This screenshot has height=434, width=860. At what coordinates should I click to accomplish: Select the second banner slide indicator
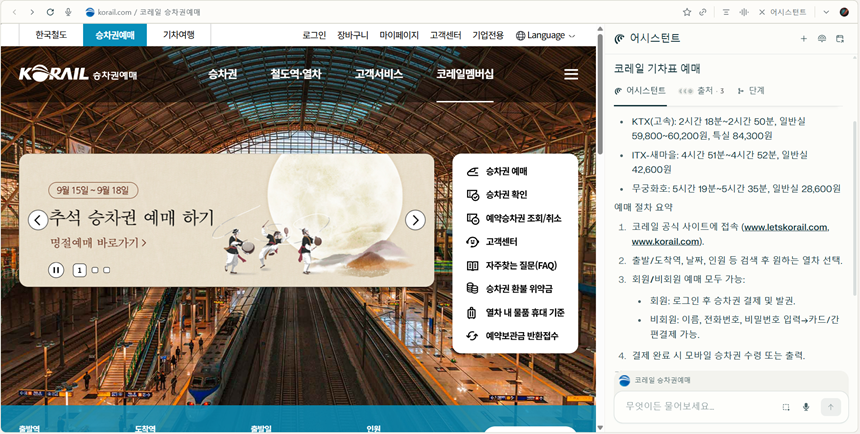(95, 270)
